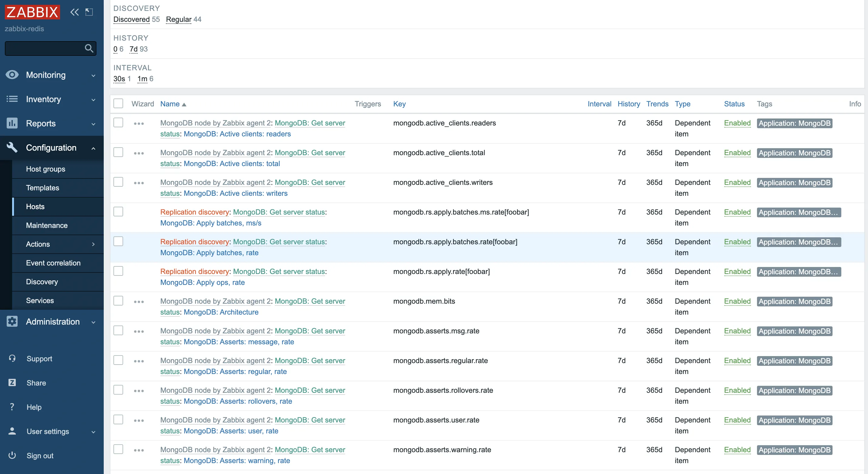868x474 pixels.
Task: Open wizard menu for Asserts: message, rate
Action: click(139, 332)
